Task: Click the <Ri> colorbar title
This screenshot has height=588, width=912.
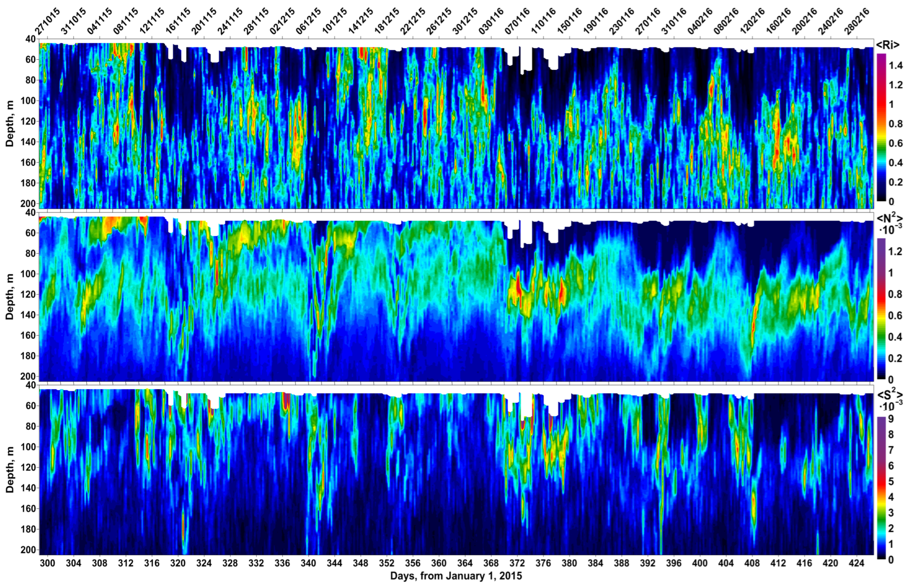Action: (x=887, y=45)
